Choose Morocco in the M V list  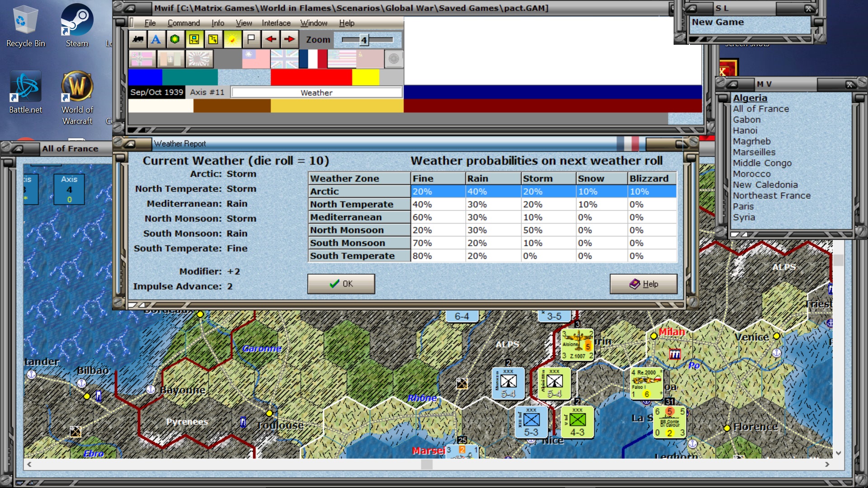coord(752,174)
